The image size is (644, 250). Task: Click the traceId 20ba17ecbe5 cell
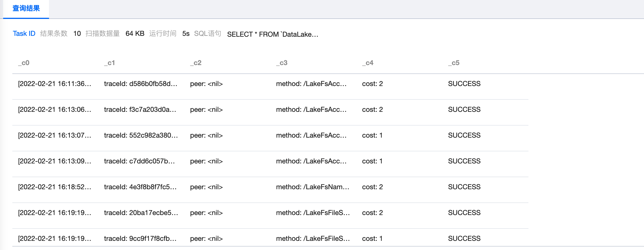click(x=141, y=213)
